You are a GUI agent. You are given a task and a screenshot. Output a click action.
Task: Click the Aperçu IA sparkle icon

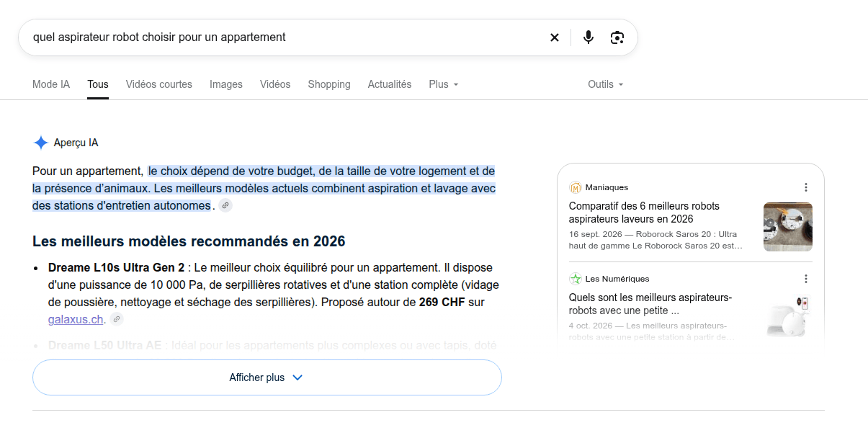tap(41, 143)
